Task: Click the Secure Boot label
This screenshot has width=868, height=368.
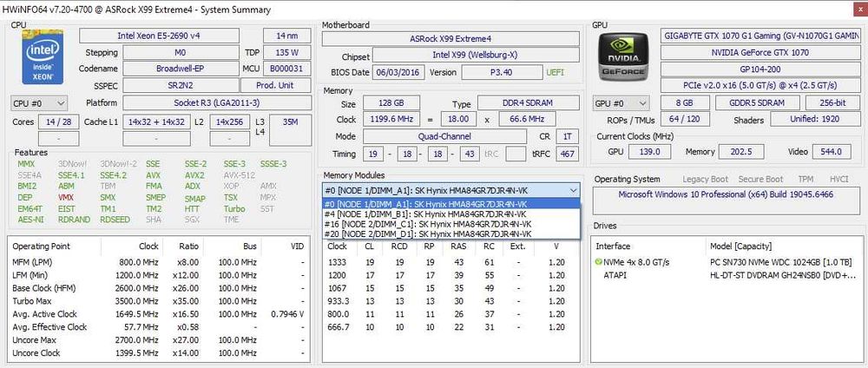Action: (x=760, y=180)
